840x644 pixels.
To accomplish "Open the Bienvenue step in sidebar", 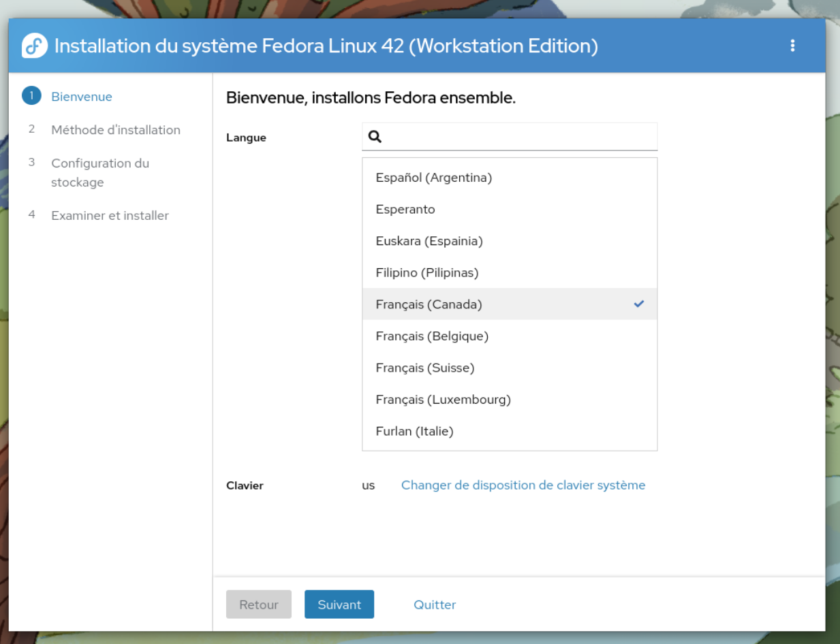I will pyautogui.click(x=82, y=97).
